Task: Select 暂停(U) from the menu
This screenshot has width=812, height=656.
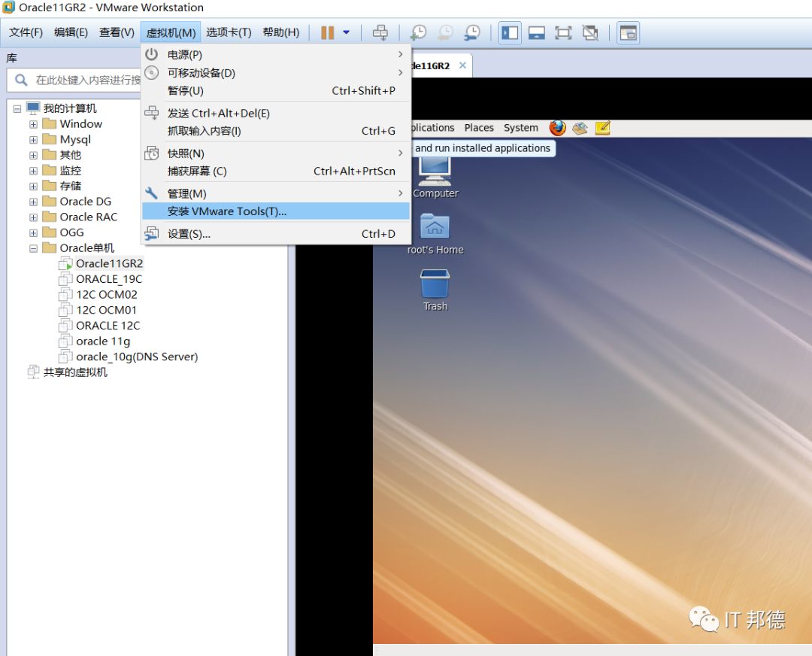Action: pyautogui.click(x=276, y=91)
